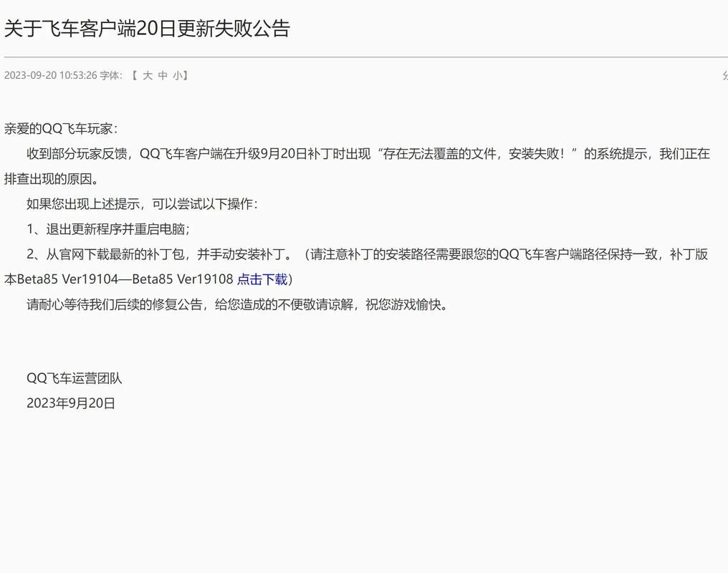Viewport: 728px width, 573px height.
Task: Click the timestamp 2023-09-20 10:53:26
Action: (x=51, y=75)
